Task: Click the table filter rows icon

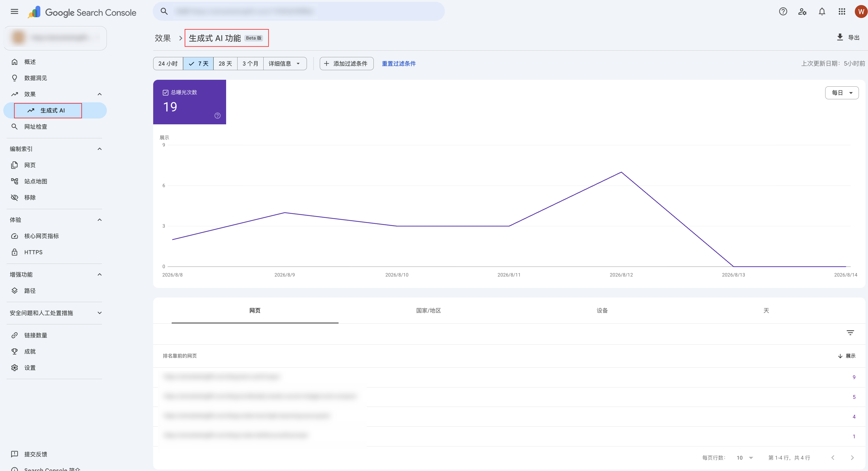Action: 850,333
